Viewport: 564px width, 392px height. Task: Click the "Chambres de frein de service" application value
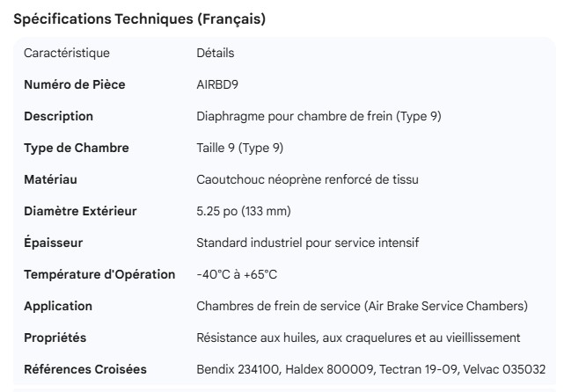362,306
